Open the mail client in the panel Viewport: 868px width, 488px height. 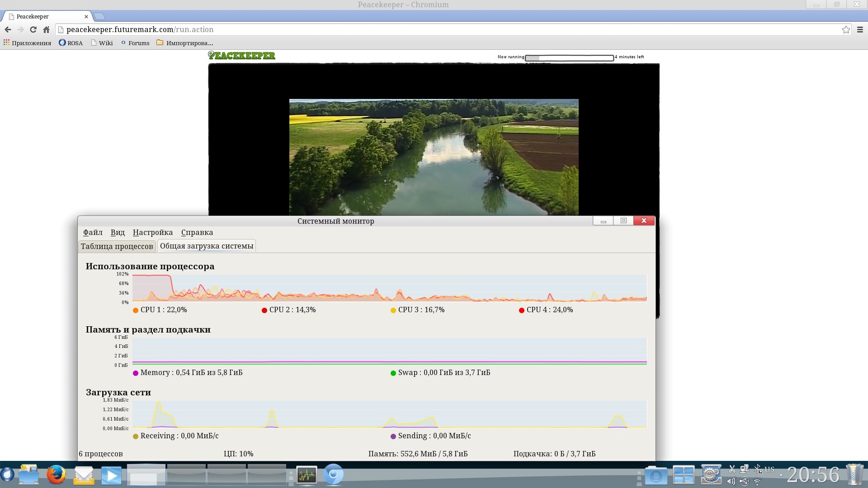84,475
